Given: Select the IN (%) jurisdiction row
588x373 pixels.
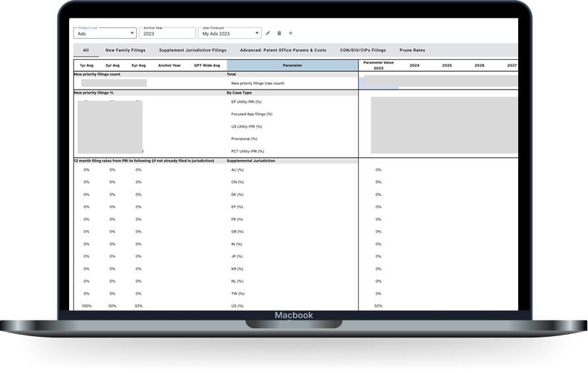Looking at the screenshot, I should (x=236, y=244).
